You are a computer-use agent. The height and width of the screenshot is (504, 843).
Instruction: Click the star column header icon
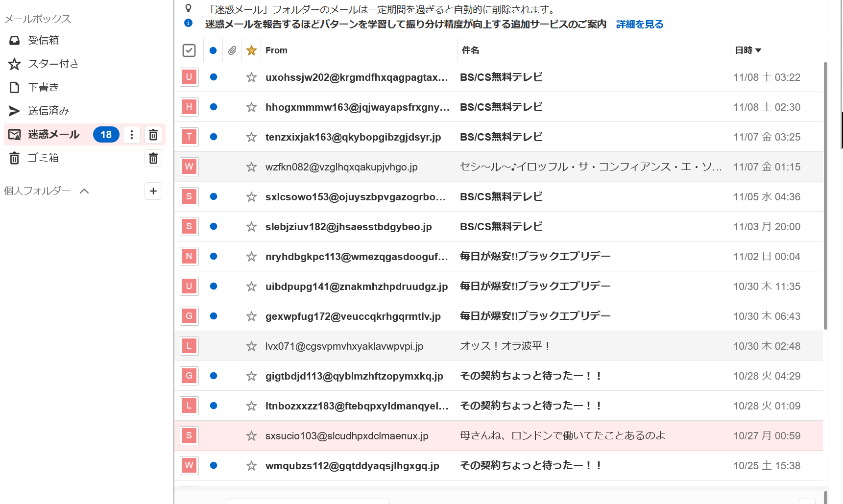(x=251, y=50)
